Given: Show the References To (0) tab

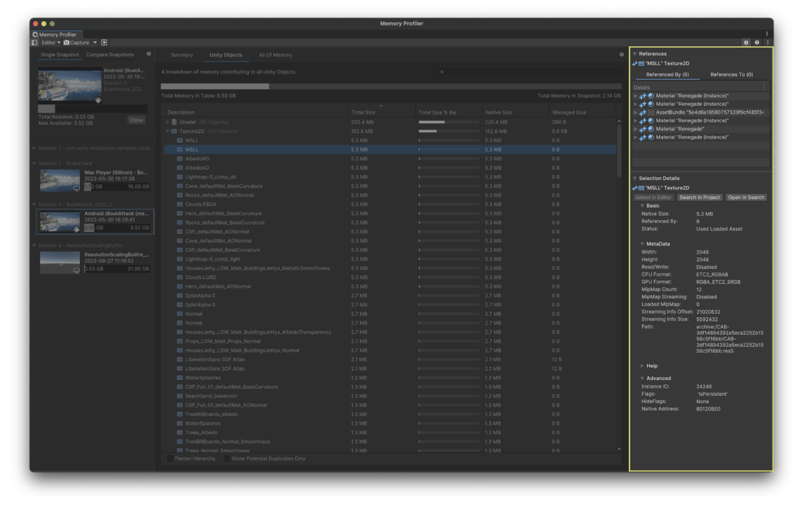Looking at the screenshot, I should point(732,74).
